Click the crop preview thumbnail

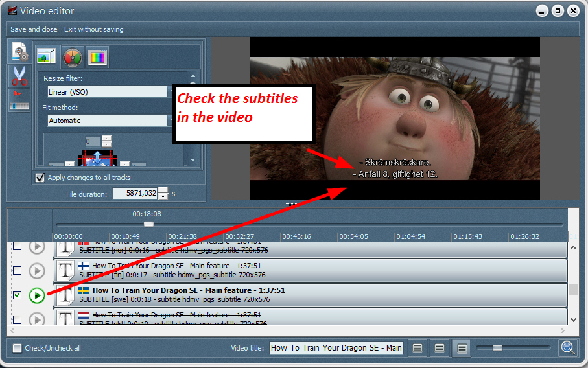(97, 158)
